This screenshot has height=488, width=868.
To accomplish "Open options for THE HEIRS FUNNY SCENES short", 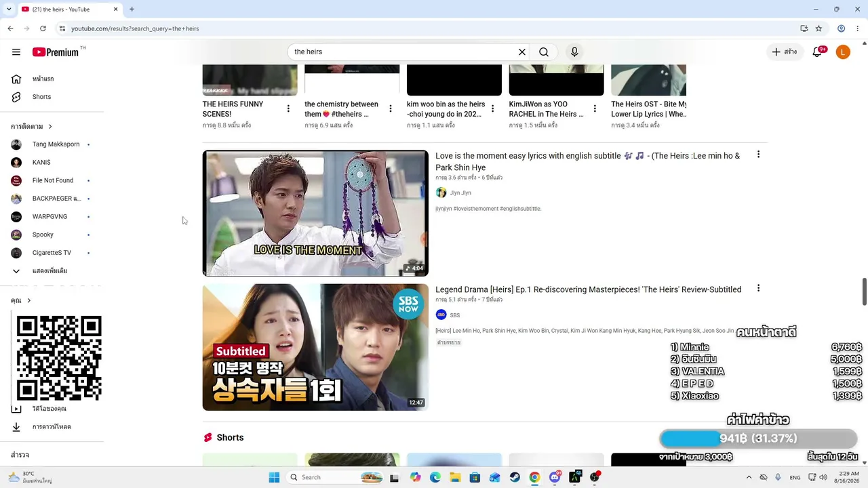I will click(x=288, y=108).
